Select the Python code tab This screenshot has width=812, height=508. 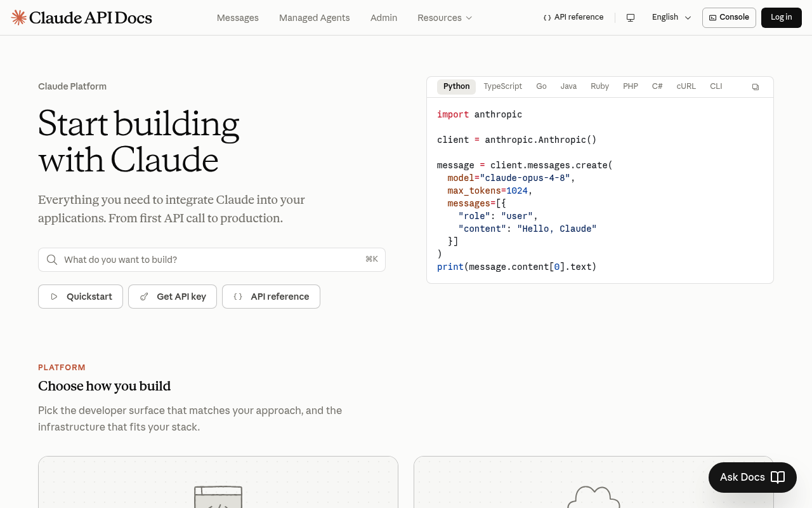tap(457, 86)
